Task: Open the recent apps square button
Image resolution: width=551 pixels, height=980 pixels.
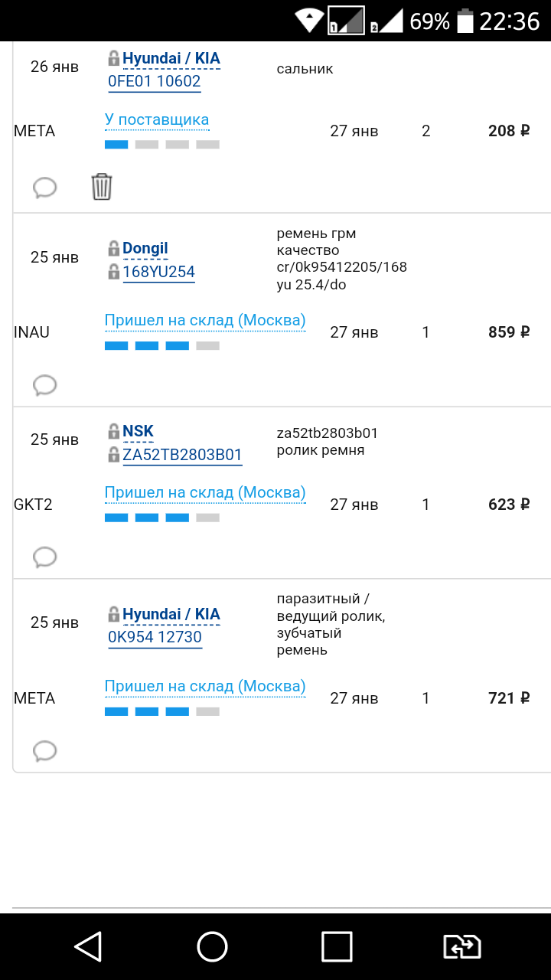Action: [x=337, y=946]
